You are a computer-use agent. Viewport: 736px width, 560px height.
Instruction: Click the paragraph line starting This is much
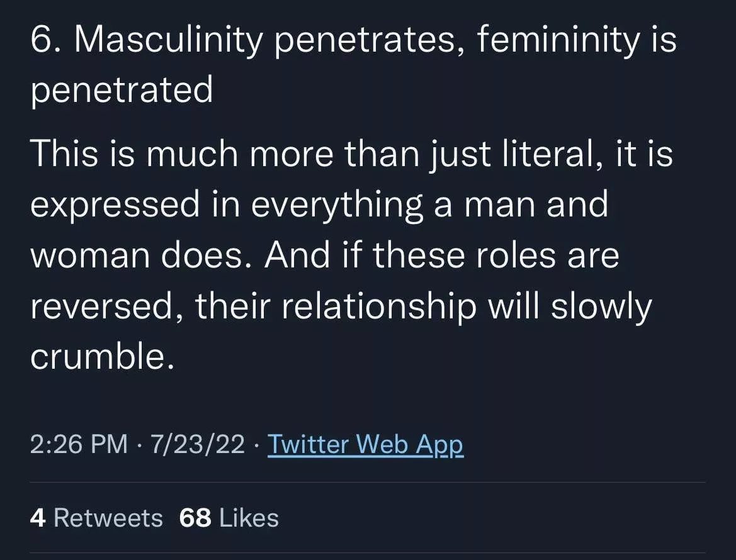click(351, 154)
